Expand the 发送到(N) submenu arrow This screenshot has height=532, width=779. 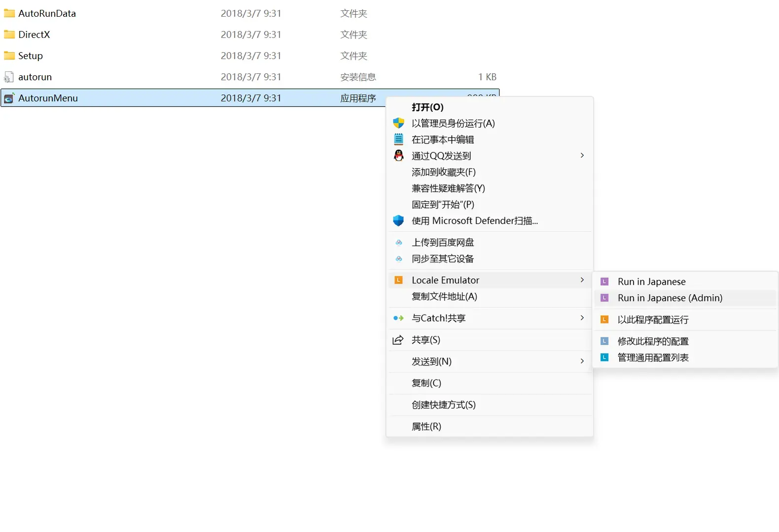582,362
